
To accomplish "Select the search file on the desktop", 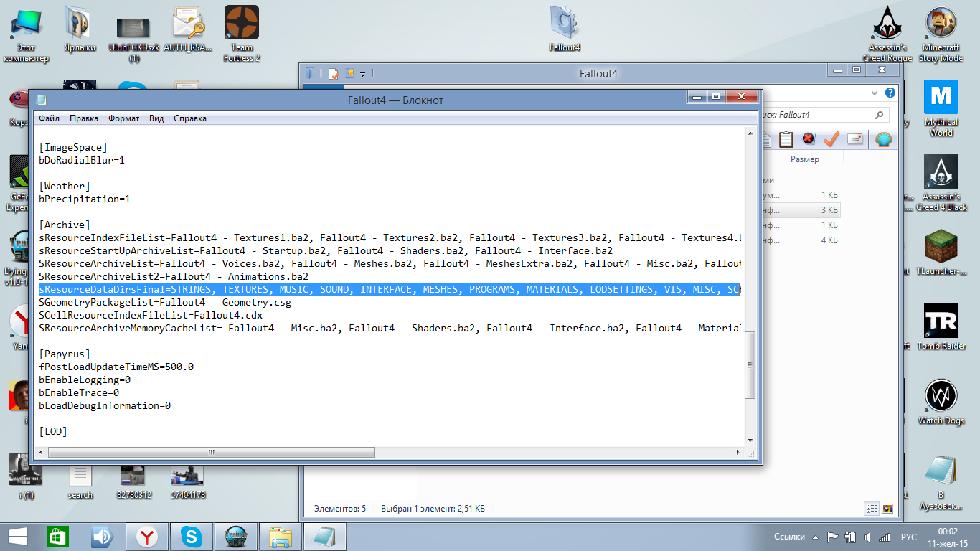I will (x=80, y=482).
